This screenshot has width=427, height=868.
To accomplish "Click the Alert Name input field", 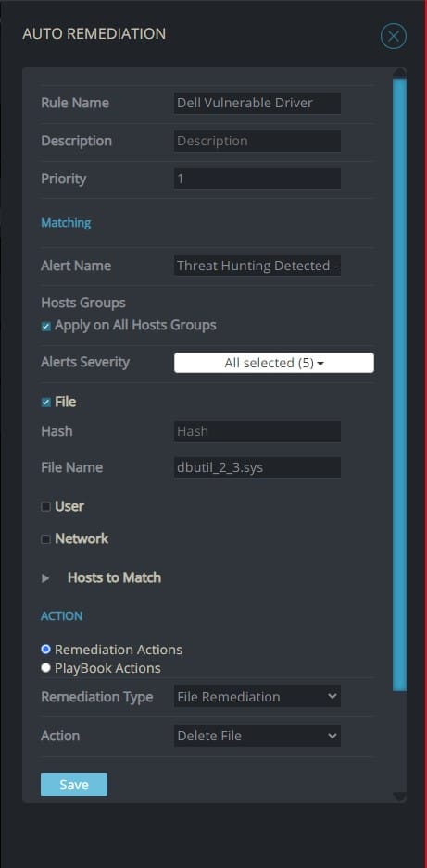I will tap(257, 266).
